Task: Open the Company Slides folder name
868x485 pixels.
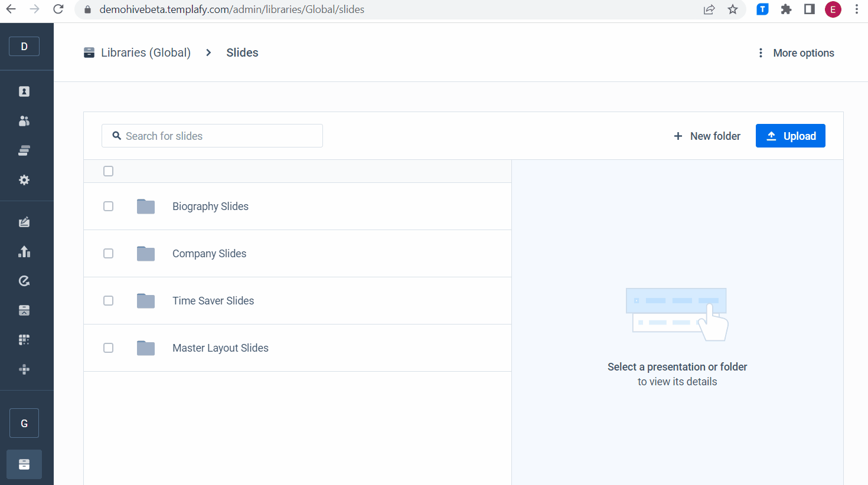Action: 209,254
